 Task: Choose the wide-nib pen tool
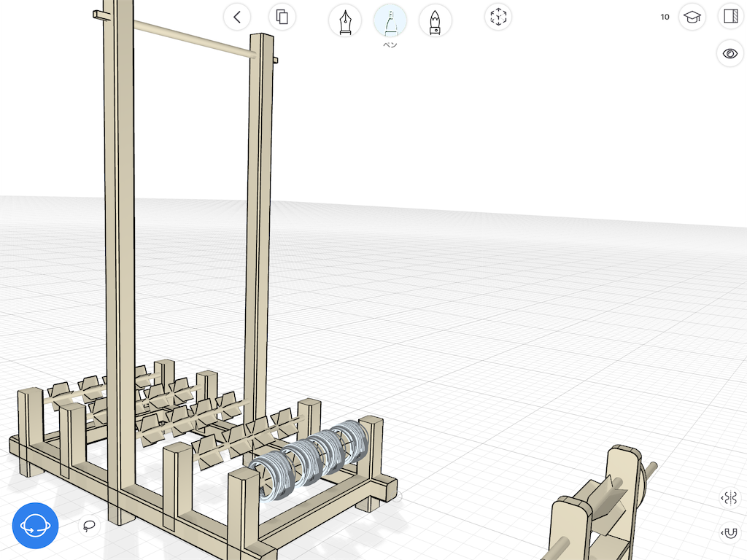pos(435,21)
